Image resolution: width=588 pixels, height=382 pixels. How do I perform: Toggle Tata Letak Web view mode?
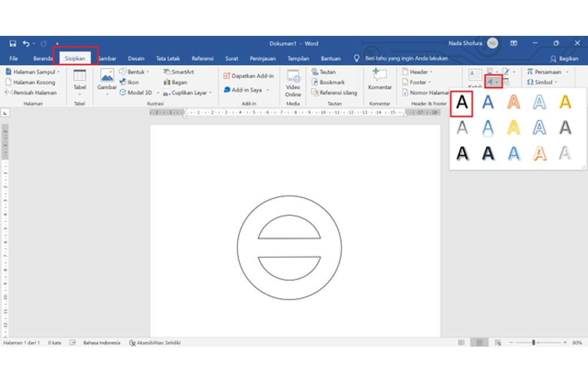pos(497,341)
